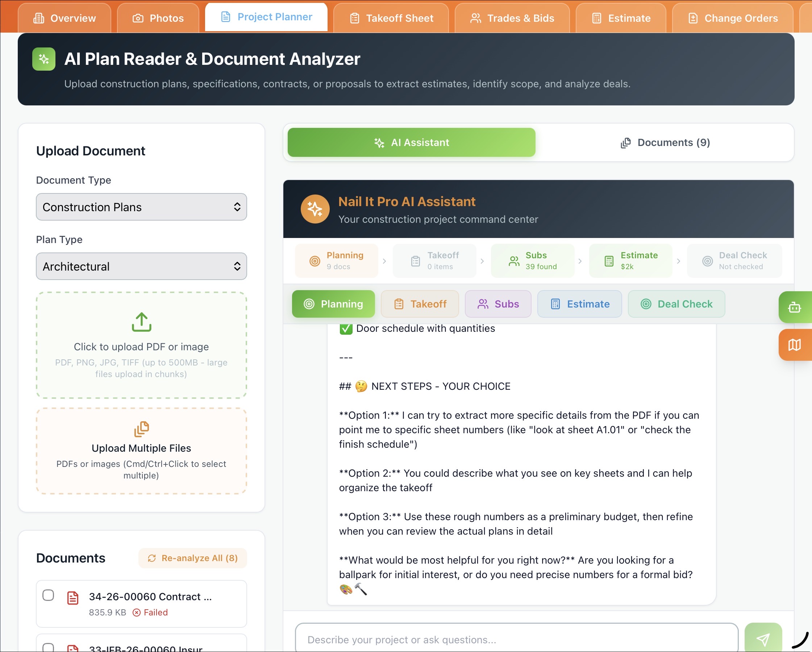
Task: Click the Takeoff Sheet clipboard icon
Action: click(354, 18)
